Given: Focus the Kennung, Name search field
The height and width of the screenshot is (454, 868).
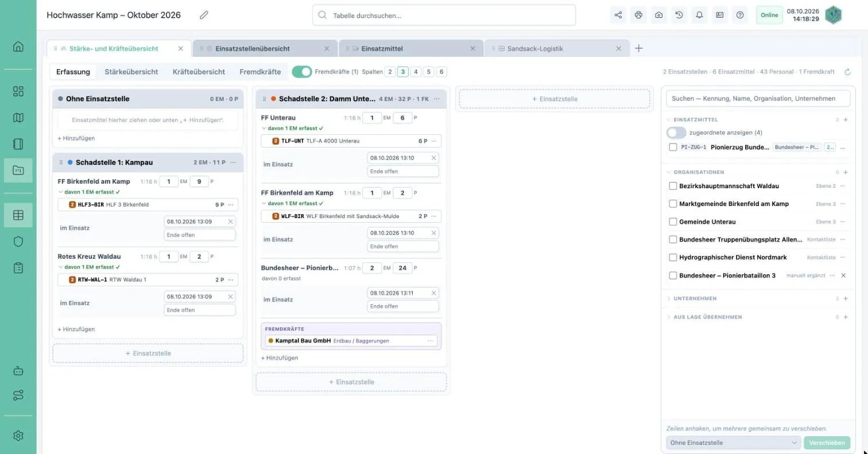Looking at the screenshot, I should pos(758,99).
